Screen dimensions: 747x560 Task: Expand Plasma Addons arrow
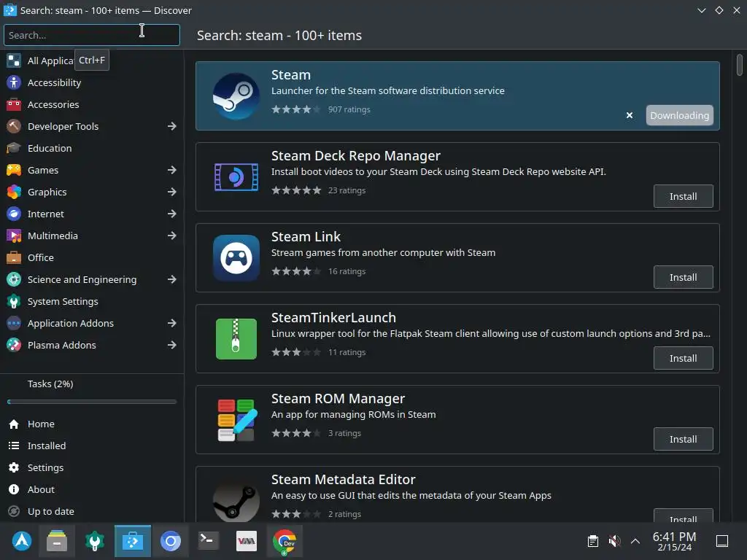172,345
